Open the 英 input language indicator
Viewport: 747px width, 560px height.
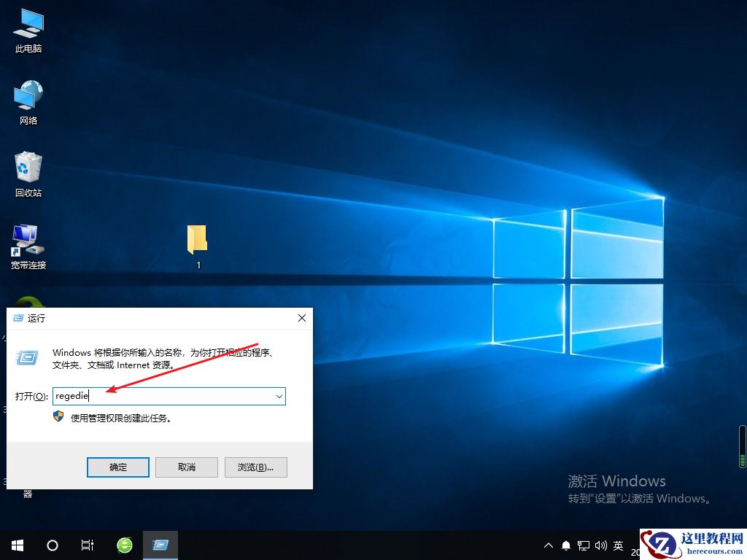[617, 545]
